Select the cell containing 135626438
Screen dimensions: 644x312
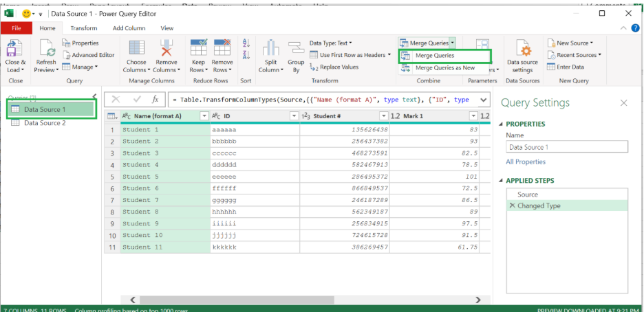tap(345, 129)
